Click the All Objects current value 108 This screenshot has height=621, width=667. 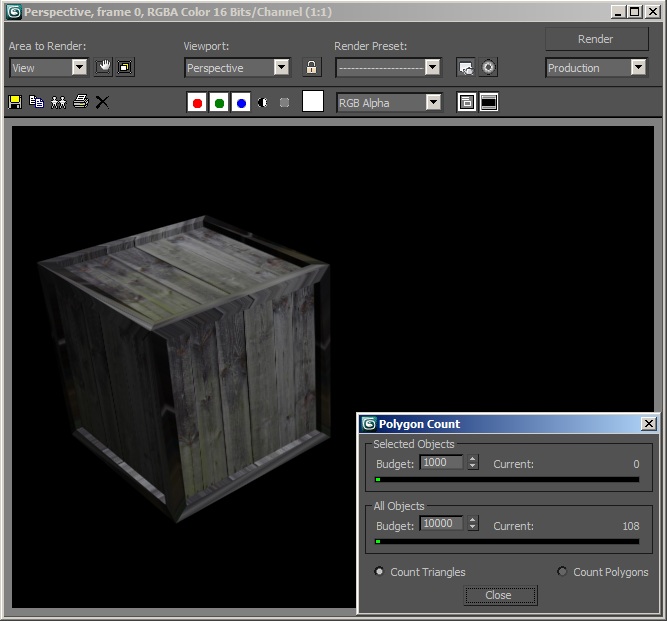(631, 526)
